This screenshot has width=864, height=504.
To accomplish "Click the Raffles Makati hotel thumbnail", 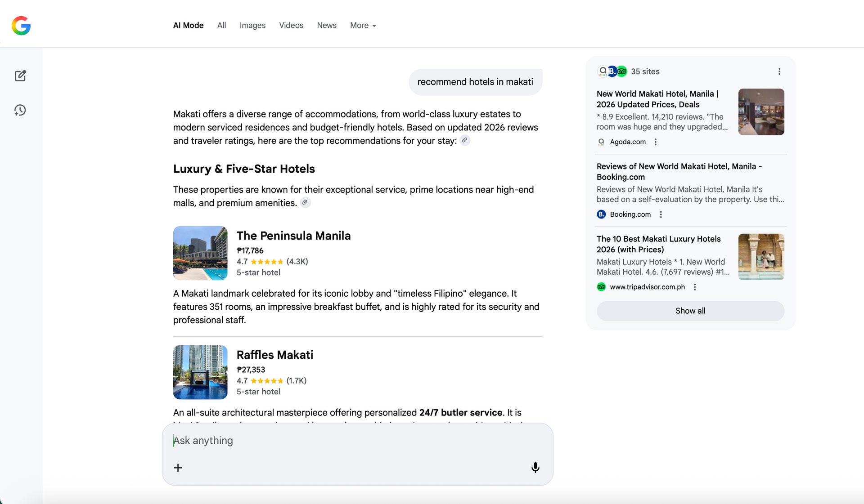I will (200, 372).
